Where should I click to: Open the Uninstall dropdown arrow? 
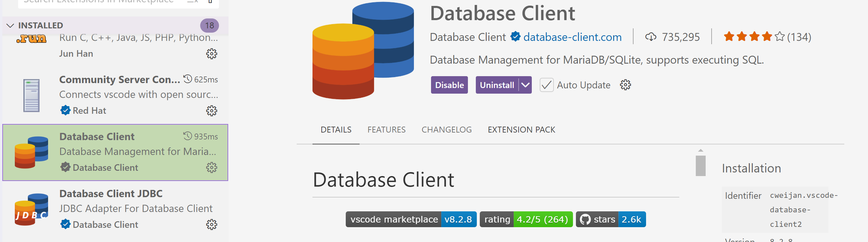525,85
